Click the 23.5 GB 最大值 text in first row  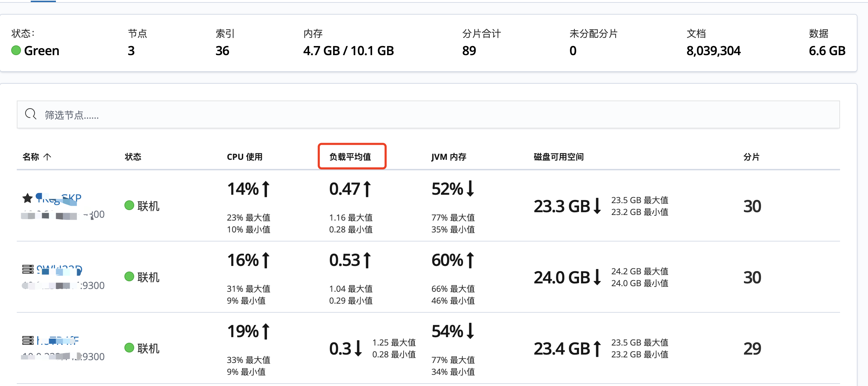pos(639,200)
